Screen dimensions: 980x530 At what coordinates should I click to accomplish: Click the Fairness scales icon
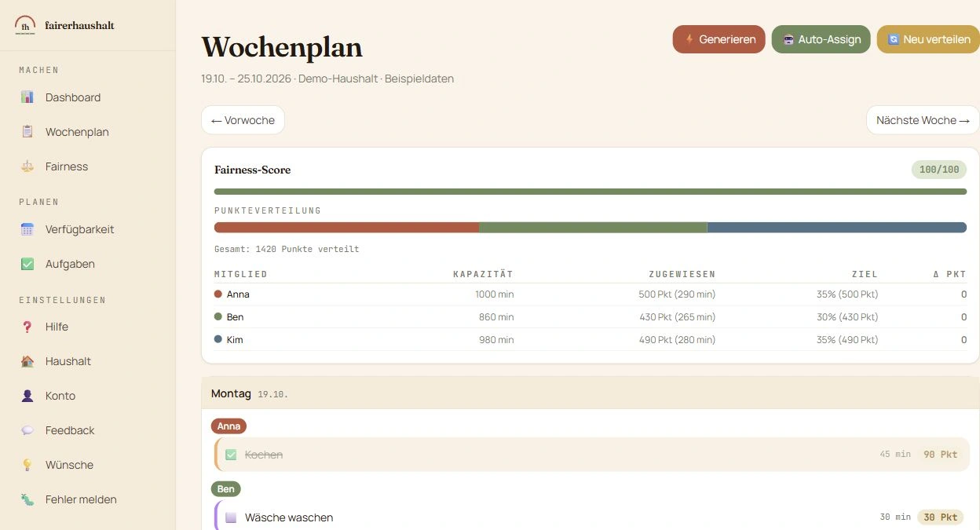[x=27, y=166]
